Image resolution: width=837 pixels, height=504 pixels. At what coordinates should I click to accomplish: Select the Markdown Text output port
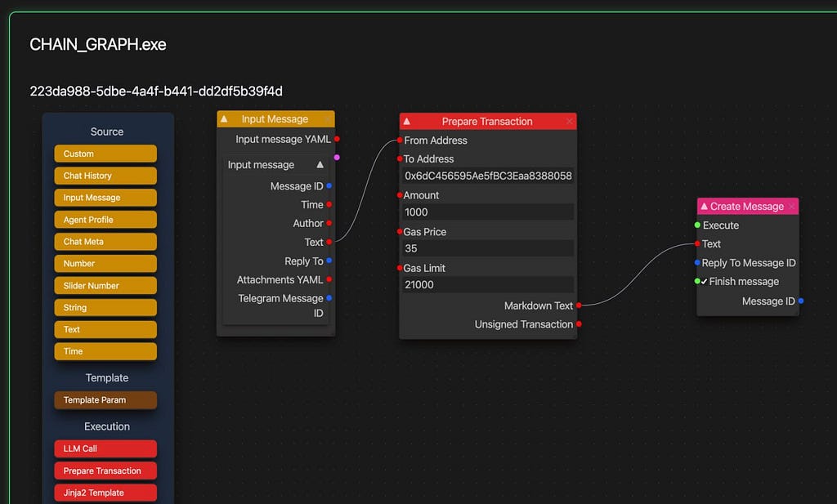579,306
